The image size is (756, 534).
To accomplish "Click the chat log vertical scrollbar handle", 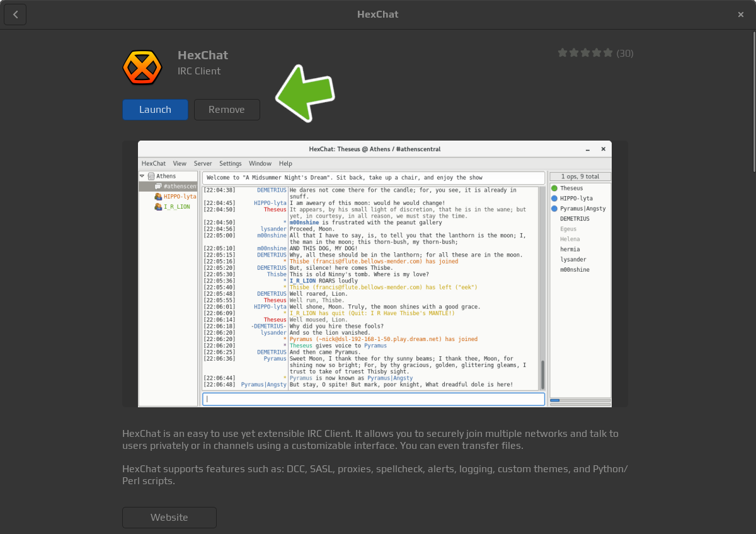I will coord(542,375).
